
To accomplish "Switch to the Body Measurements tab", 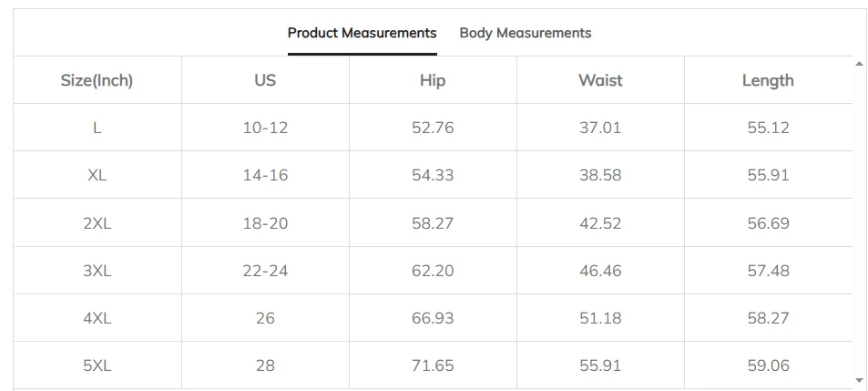I will click(x=525, y=33).
